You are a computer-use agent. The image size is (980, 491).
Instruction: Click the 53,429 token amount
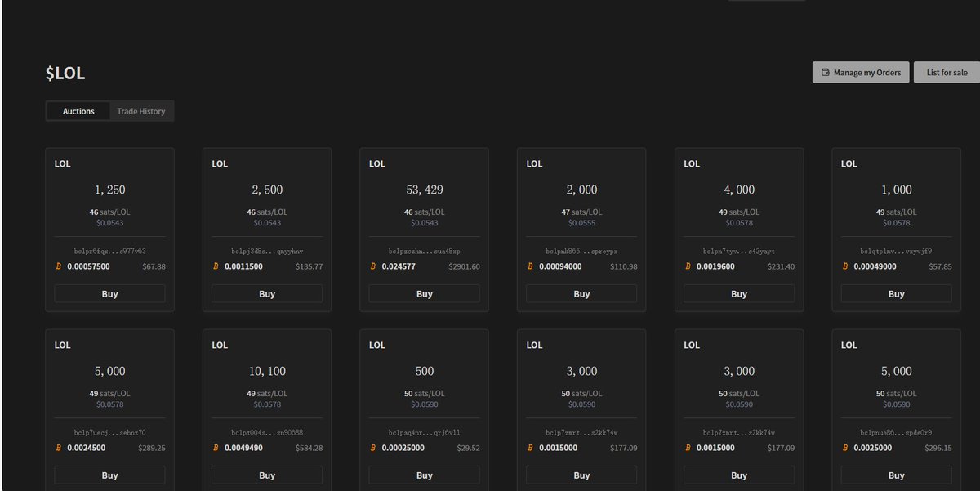coord(424,190)
